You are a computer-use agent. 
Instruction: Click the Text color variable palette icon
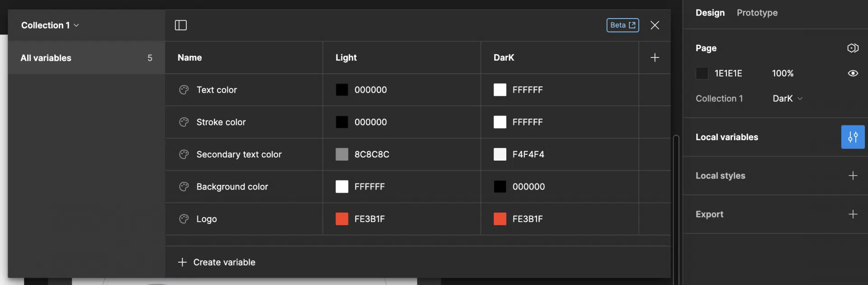[x=184, y=90]
